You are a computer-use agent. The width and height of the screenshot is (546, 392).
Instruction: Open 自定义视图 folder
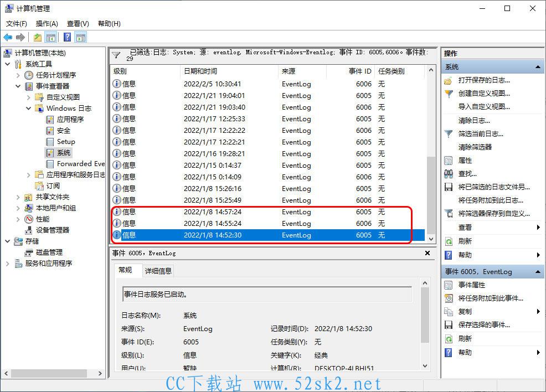63,97
